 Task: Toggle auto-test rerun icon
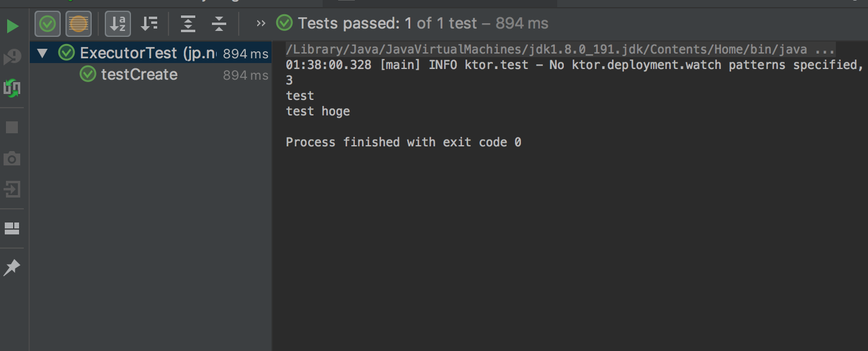click(x=12, y=88)
